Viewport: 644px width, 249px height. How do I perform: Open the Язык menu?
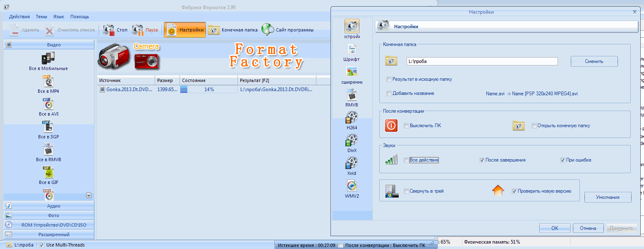pos(59,17)
